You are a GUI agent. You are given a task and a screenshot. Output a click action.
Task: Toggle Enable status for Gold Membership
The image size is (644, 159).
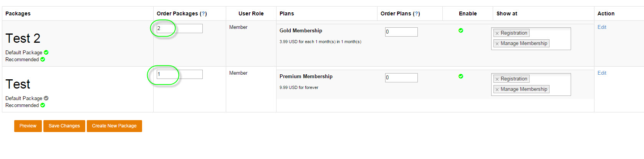tap(461, 30)
